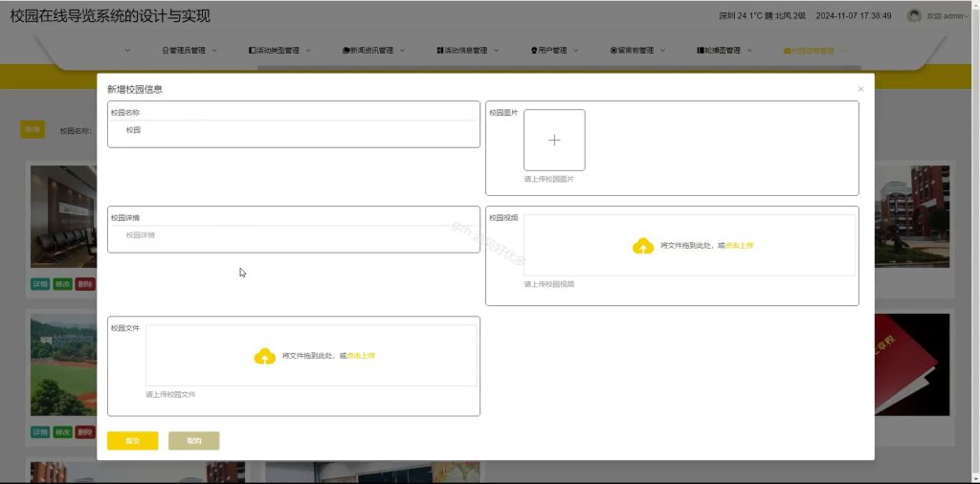Click the 校园文件 field label
The image size is (980, 484).
click(125, 328)
